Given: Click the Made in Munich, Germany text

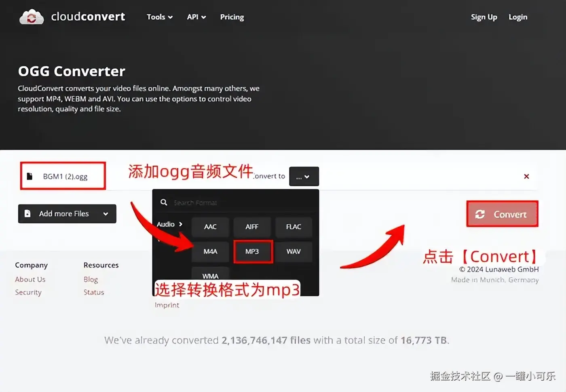Looking at the screenshot, I should (495, 280).
